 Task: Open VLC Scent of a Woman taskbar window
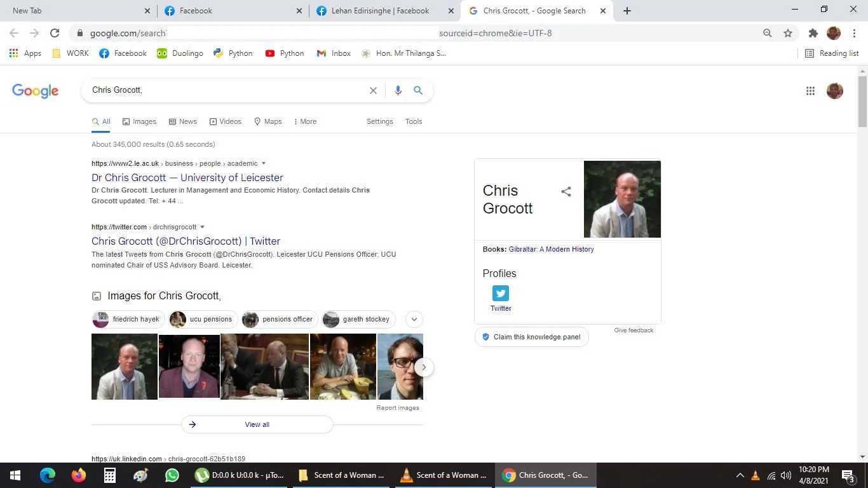tap(443, 475)
